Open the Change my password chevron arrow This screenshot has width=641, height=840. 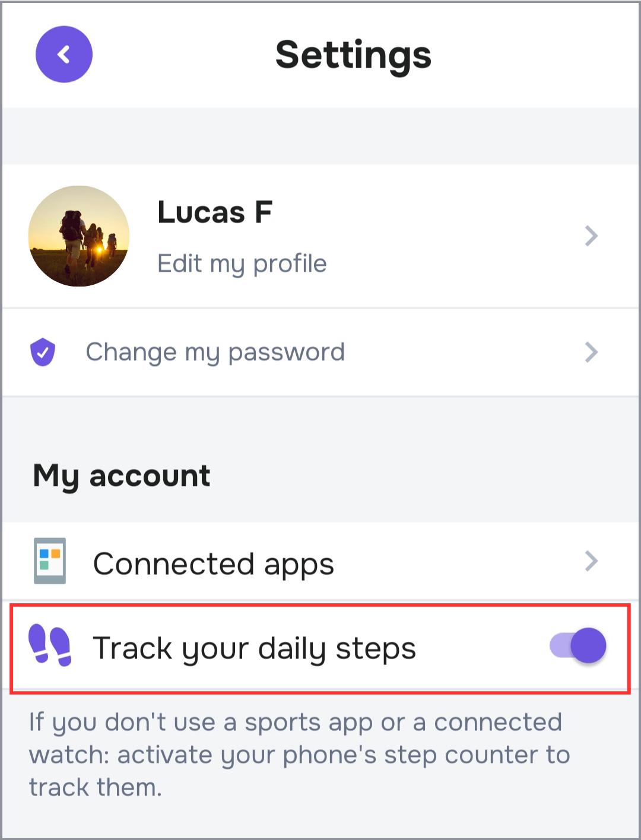pos(591,352)
